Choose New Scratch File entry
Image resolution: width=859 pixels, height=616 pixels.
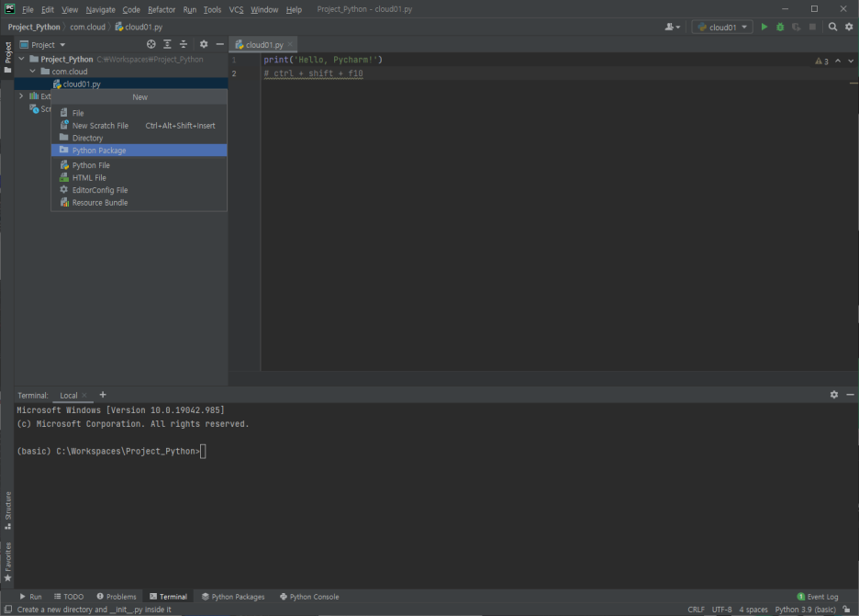(139, 126)
